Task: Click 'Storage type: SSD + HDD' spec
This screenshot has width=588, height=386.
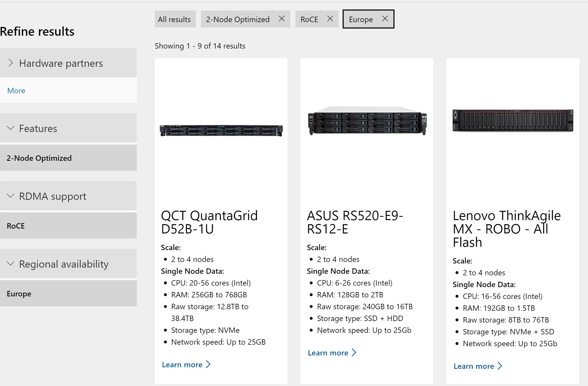Action: pos(360,318)
